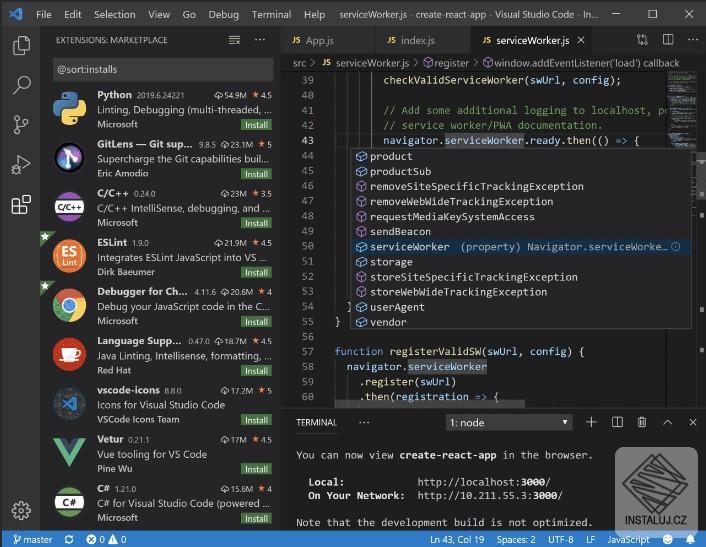Open the Manage gear in activity bar

[x=21, y=510]
